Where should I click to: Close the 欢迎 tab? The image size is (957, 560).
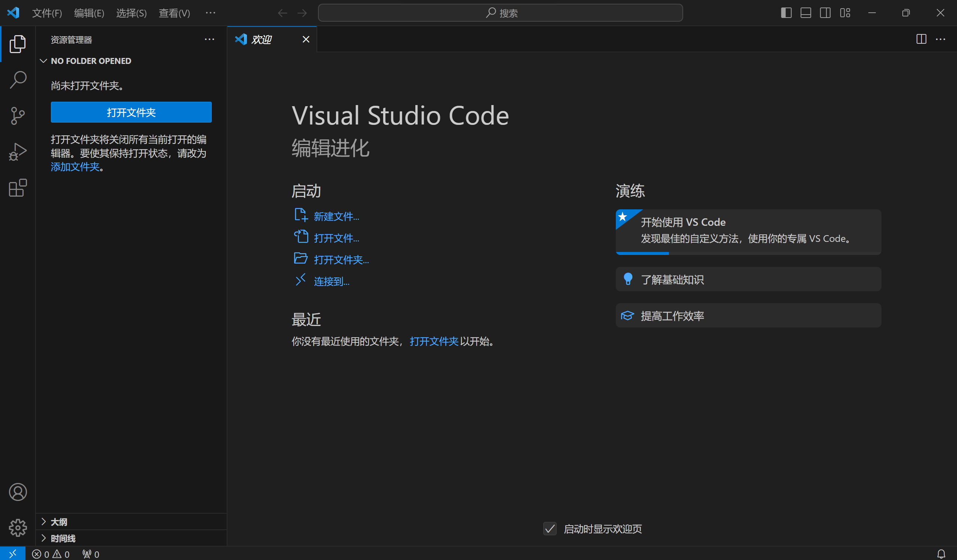pyautogui.click(x=306, y=39)
